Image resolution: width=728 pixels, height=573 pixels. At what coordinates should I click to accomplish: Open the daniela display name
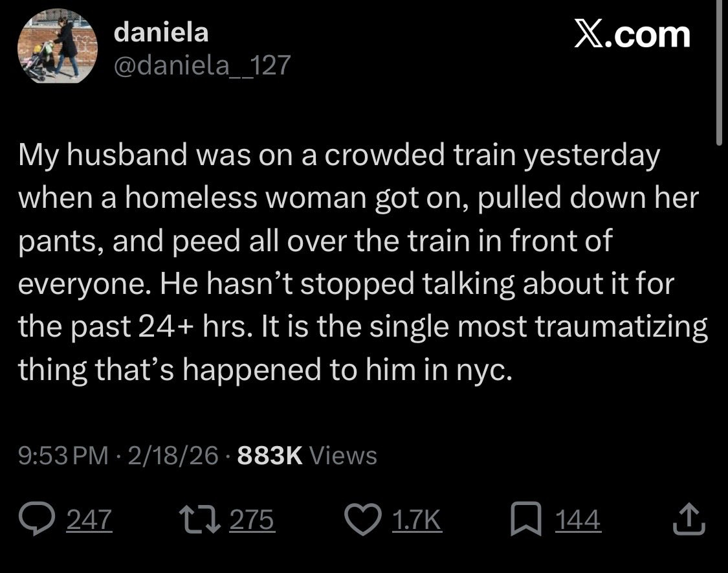(160, 34)
